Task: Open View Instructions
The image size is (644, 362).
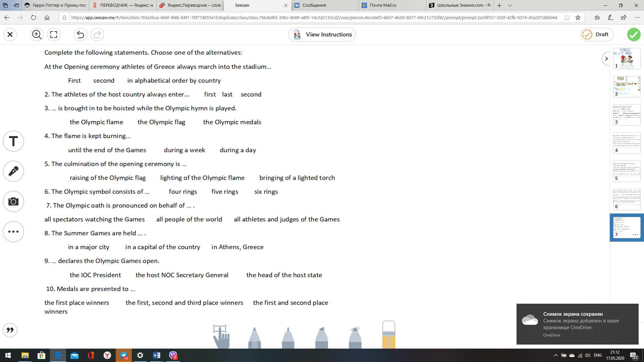Action: coord(322,35)
